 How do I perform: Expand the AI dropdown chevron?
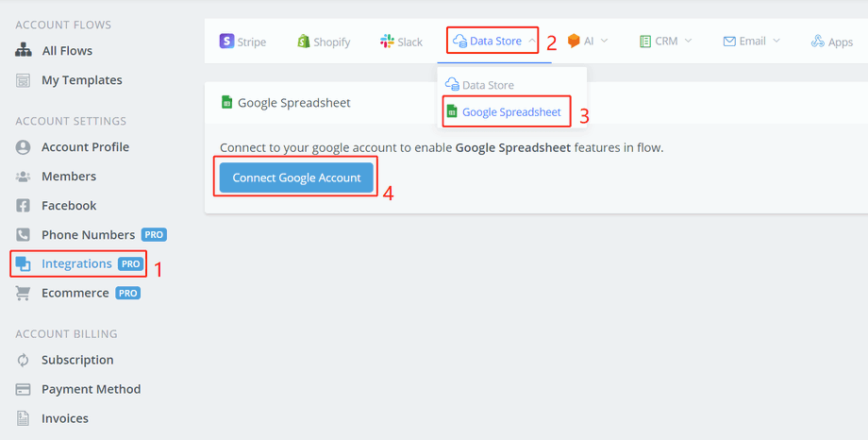pyautogui.click(x=604, y=41)
